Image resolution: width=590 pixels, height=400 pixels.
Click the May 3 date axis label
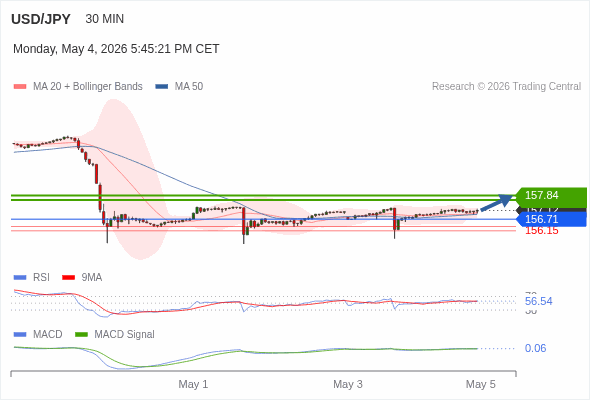tap(348, 384)
